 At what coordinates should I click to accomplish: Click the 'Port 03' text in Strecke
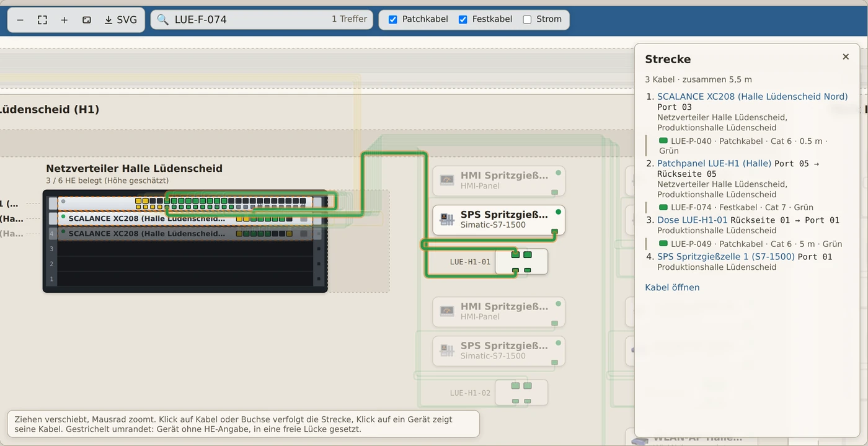click(x=675, y=107)
